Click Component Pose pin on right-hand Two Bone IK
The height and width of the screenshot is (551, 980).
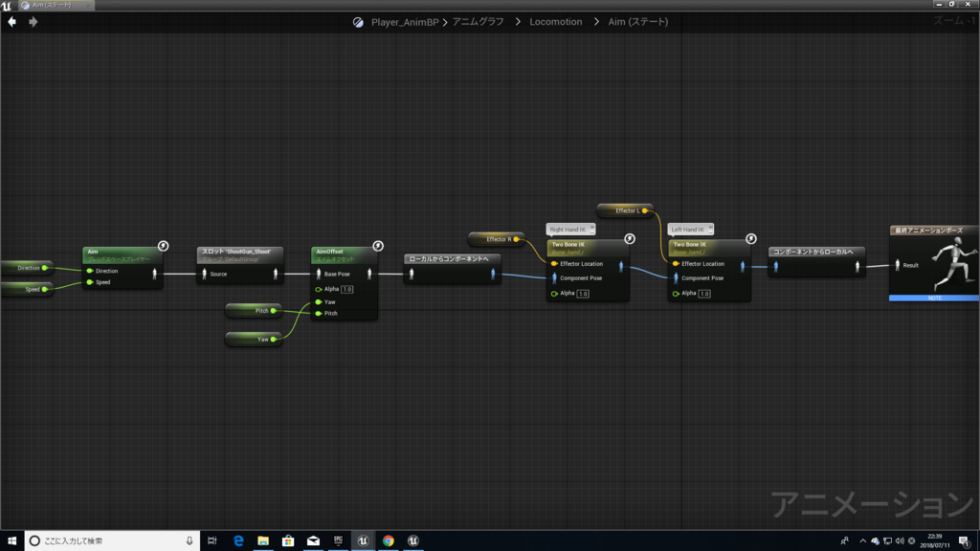554,278
